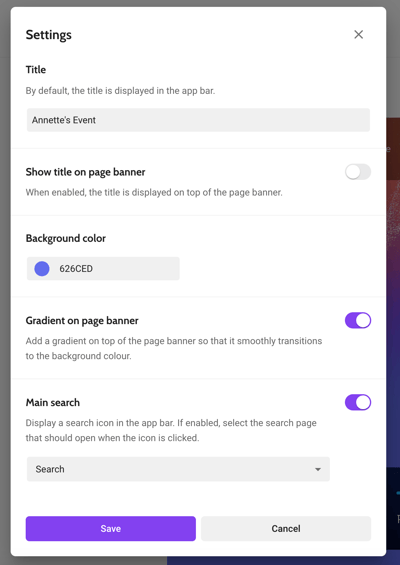The width and height of the screenshot is (400, 565).
Task: Click the Title section label
Action: click(x=36, y=70)
